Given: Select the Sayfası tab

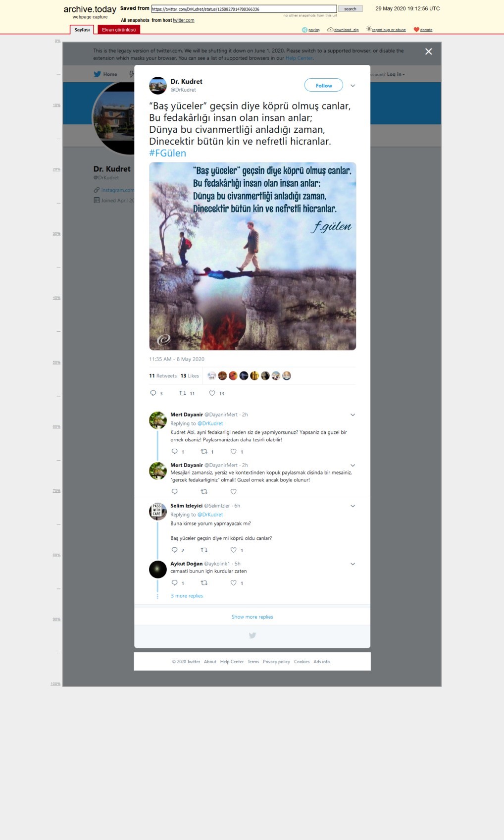Looking at the screenshot, I should point(82,30).
